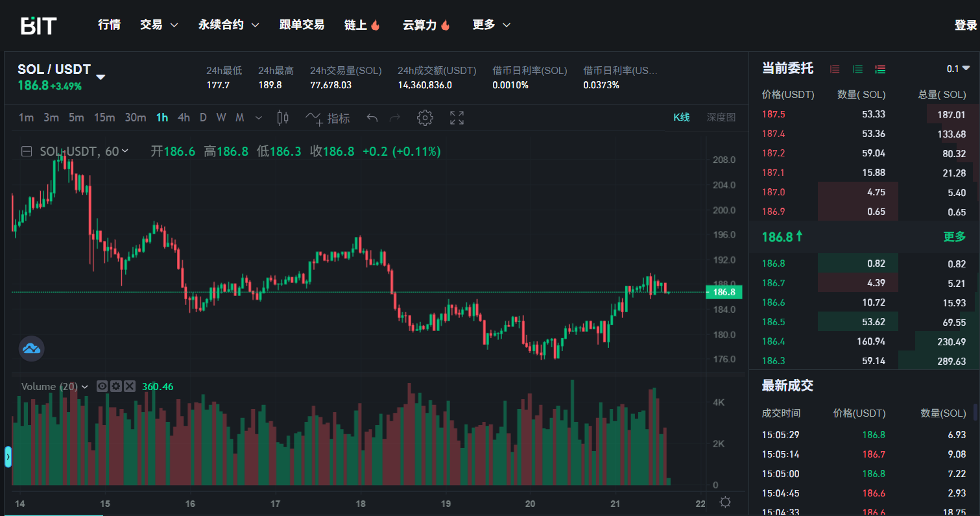Image resolution: width=980 pixels, height=516 pixels.
Task: Switch to 深度图 depth chart tab
Action: click(x=721, y=117)
